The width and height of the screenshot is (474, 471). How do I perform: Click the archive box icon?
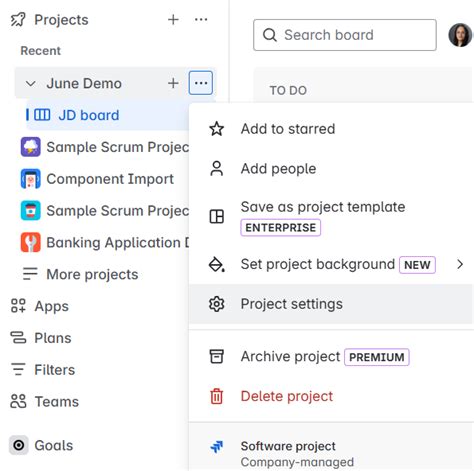[x=217, y=356]
